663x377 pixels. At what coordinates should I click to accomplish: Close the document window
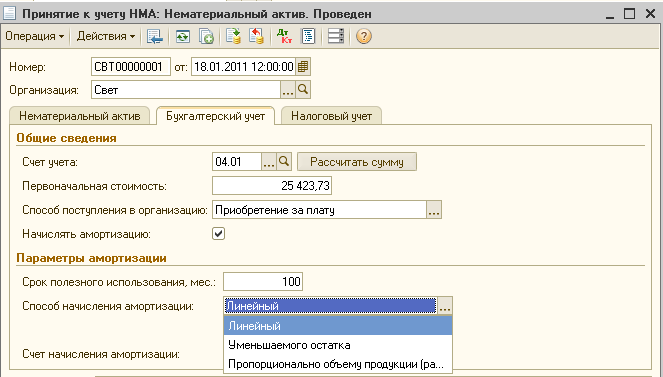click(651, 14)
